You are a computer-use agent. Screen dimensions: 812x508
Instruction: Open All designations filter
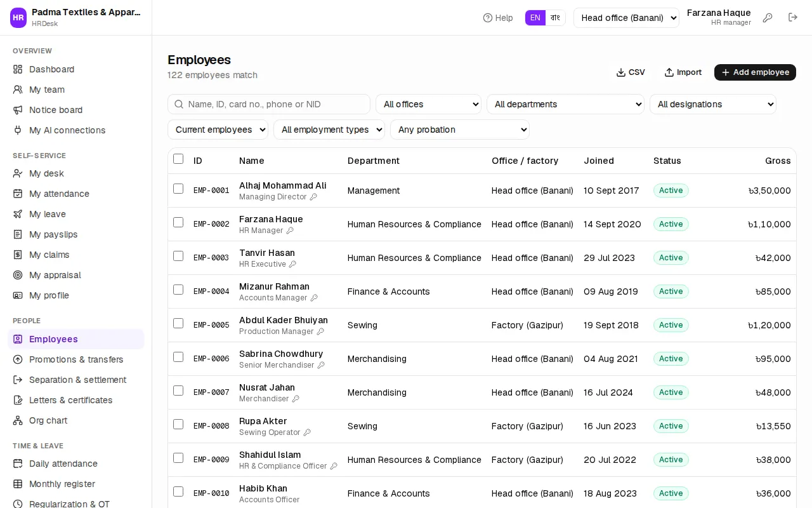pyautogui.click(x=713, y=104)
